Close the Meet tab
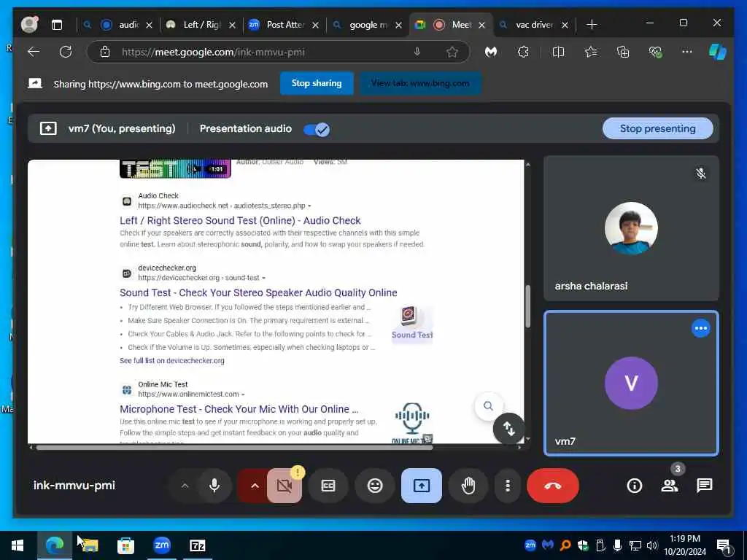This screenshot has width=747, height=560. coord(481,26)
